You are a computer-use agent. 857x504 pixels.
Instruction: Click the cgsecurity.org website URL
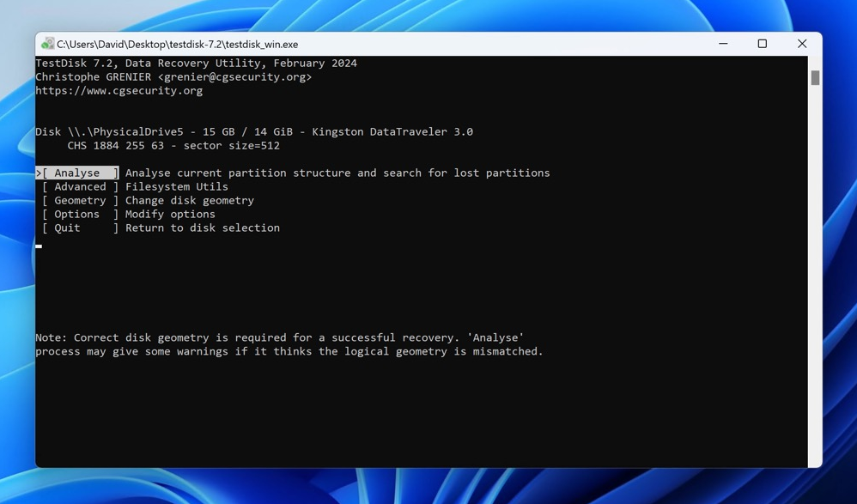coord(119,90)
